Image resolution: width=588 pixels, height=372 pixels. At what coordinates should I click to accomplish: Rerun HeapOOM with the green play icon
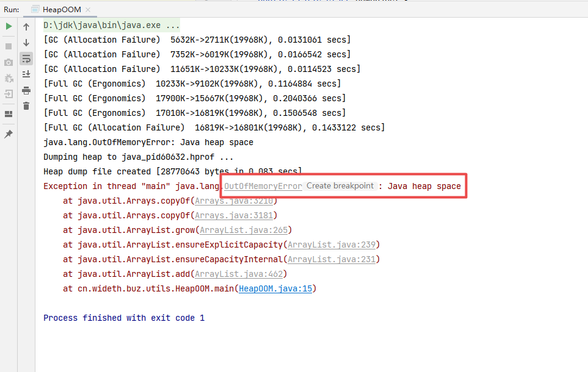pyautogui.click(x=9, y=26)
